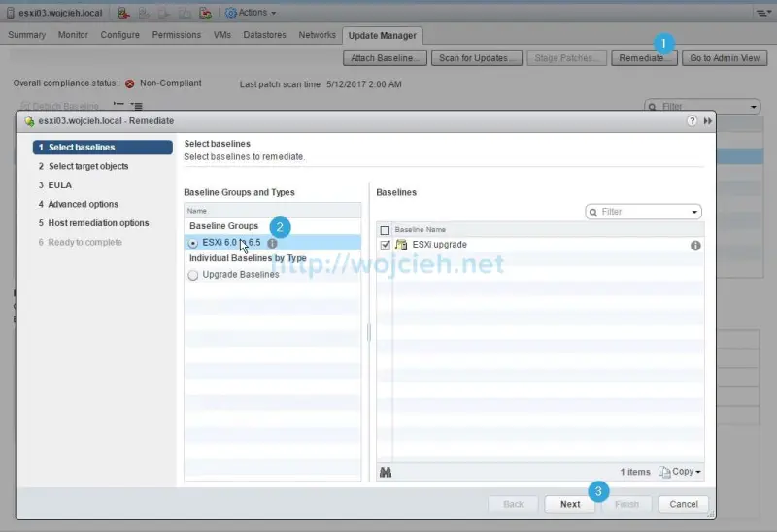Open the Remediate wizard help icon
This screenshot has width=777, height=532.
pos(692,120)
